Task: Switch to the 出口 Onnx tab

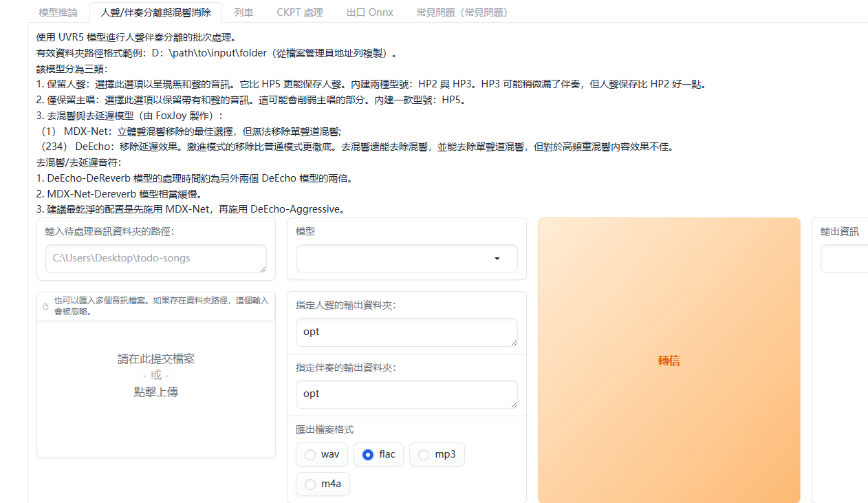Action: [x=370, y=12]
